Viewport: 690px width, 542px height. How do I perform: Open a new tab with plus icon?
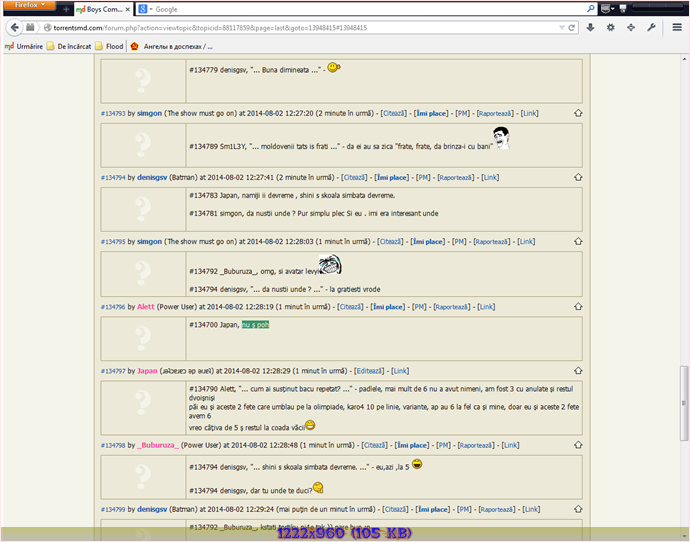coord(66,9)
